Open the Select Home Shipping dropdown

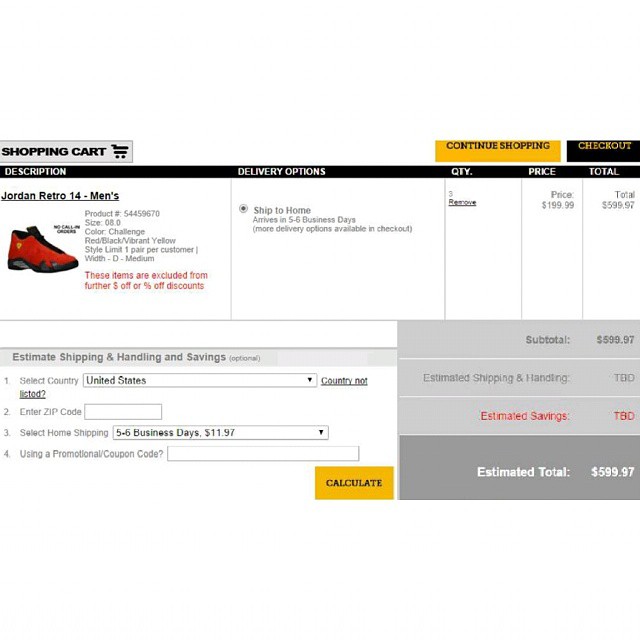tap(220, 433)
